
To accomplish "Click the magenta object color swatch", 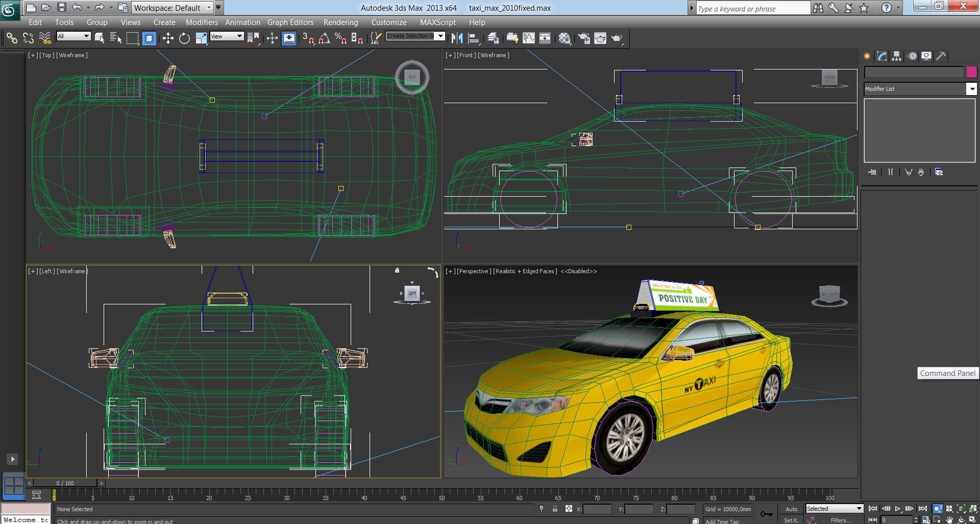I will tap(971, 72).
